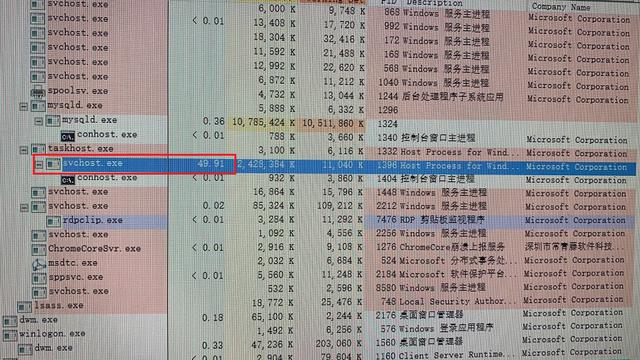The height and width of the screenshot is (360, 640).
Task: Click icon of svchost.exe PID 8580
Action: pos(39,292)
